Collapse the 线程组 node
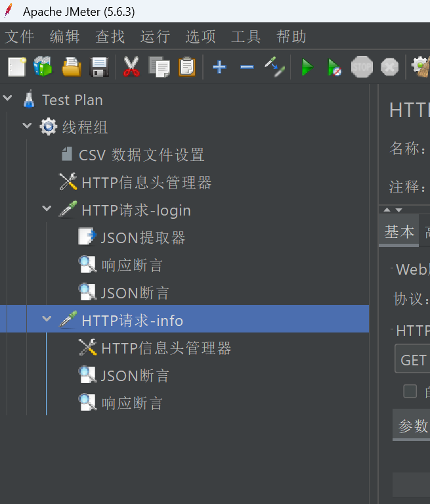 pos(28,126)
